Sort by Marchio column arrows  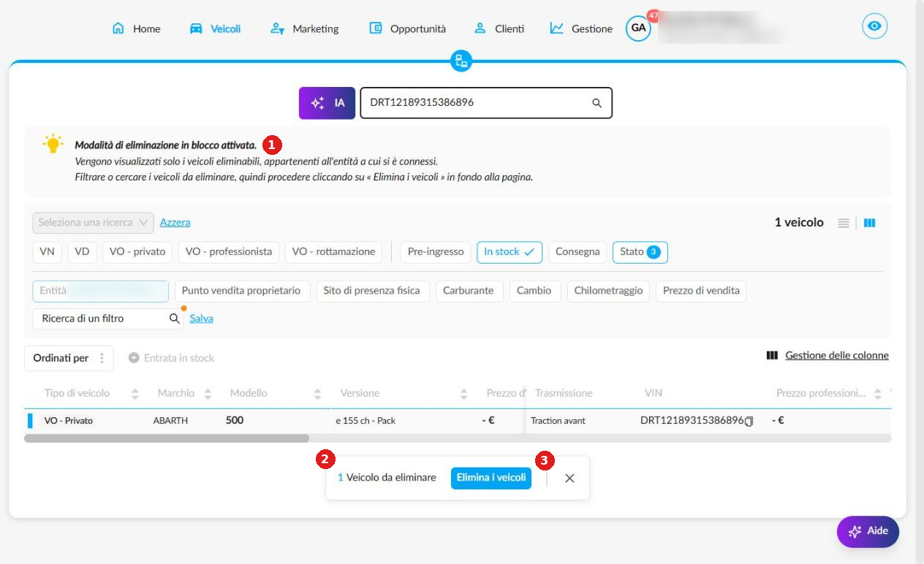coord(208,394)
